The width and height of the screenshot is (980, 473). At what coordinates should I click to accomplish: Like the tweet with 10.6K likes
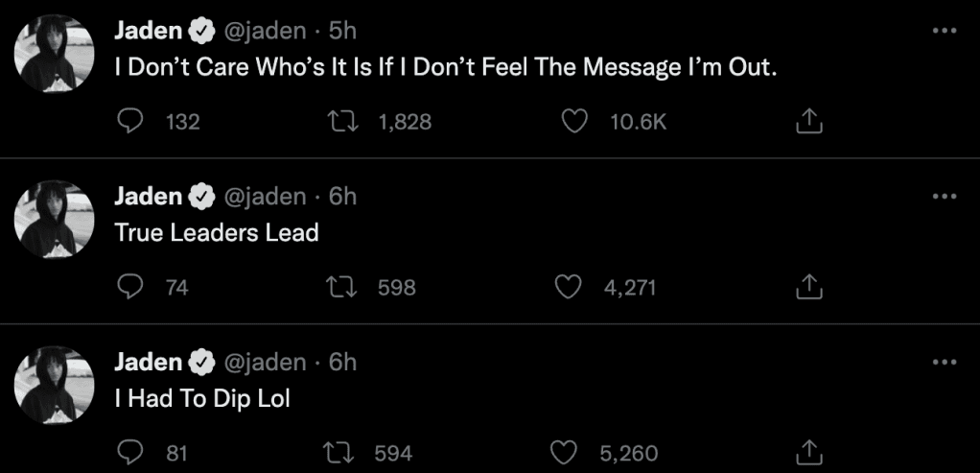(572, 121)
